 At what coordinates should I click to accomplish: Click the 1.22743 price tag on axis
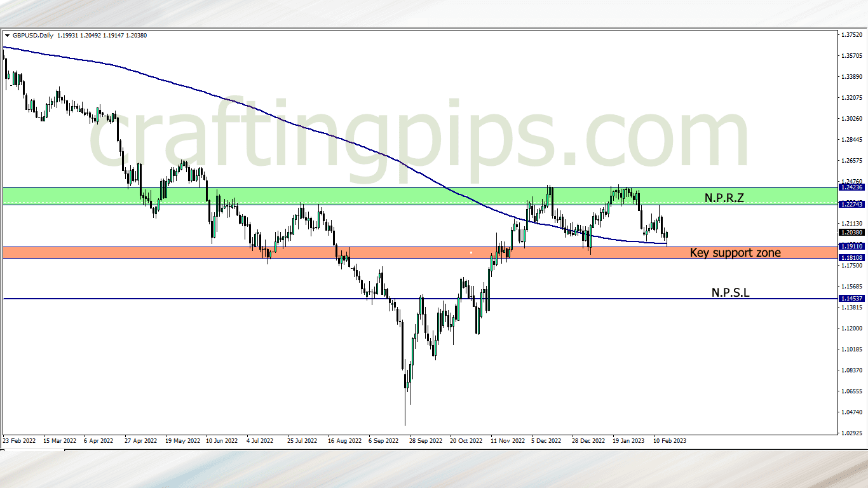tap(851, 204)
